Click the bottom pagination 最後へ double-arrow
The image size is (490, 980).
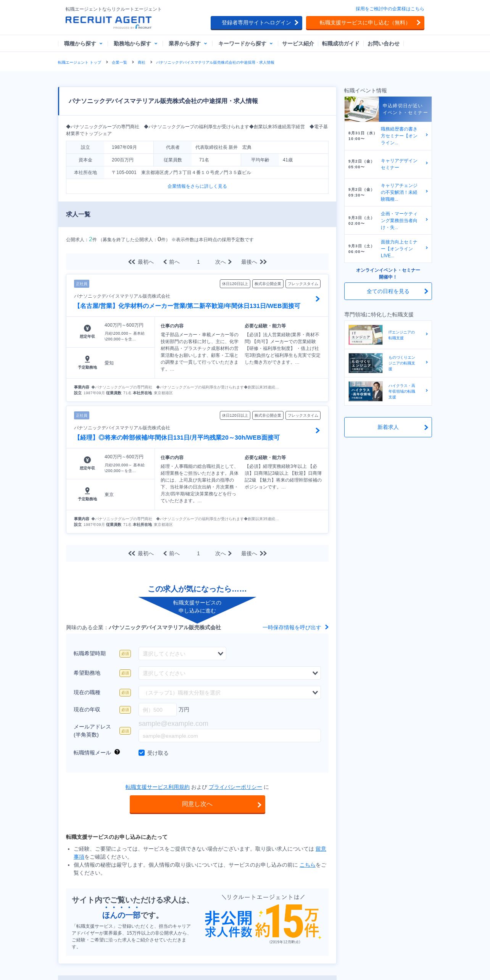(x=263, y=553)
